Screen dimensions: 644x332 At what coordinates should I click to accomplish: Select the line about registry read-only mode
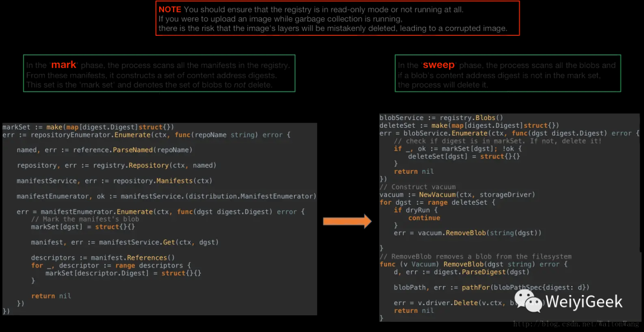pos(311,10)
